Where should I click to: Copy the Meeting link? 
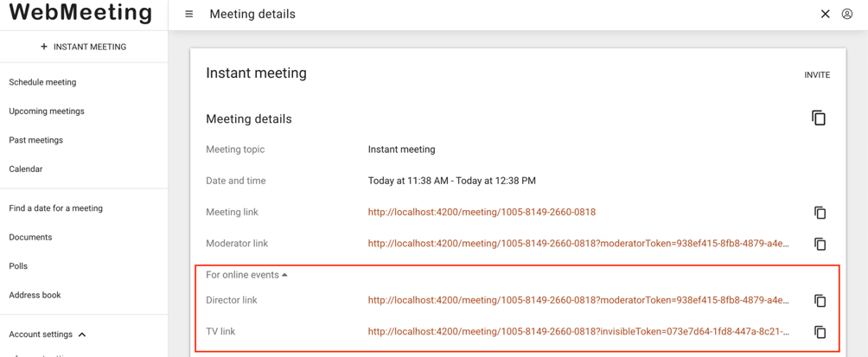click(820, 213)
